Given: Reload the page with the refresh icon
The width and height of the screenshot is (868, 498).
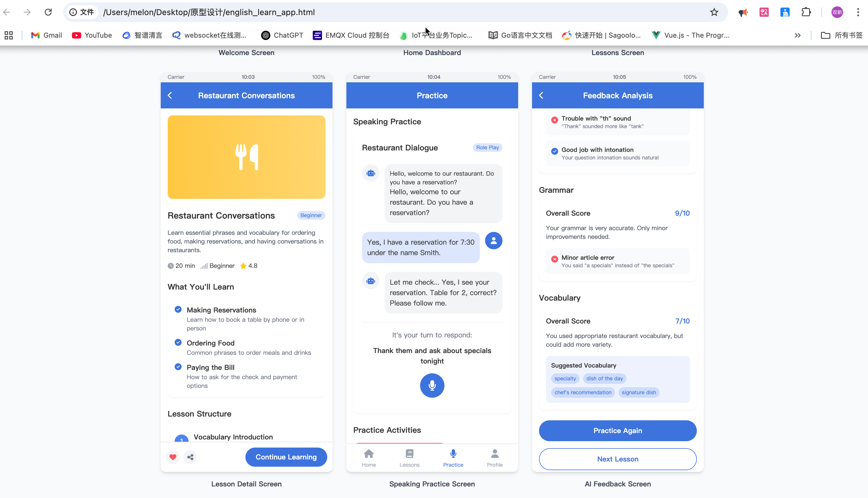Looking at the screenshot, I should (48, 12).
